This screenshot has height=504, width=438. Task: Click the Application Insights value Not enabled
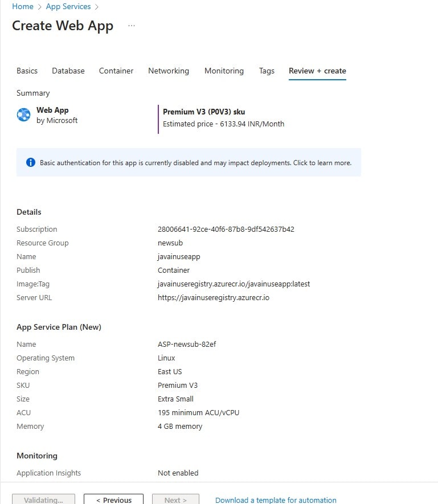178,473
